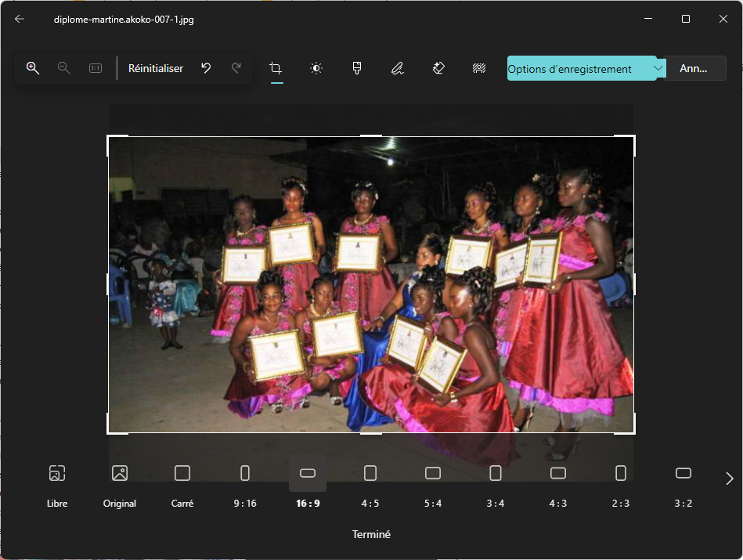Select the markup pen tool

[398, 68]
